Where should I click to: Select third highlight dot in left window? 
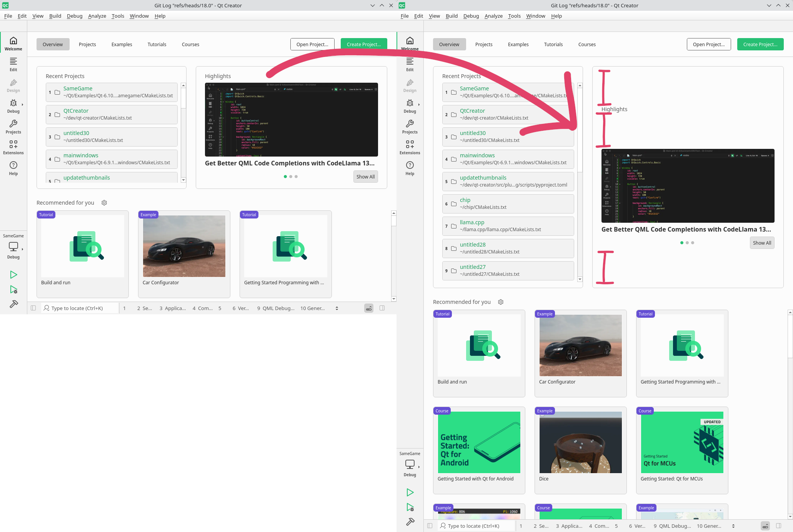(x=296, y=177)
